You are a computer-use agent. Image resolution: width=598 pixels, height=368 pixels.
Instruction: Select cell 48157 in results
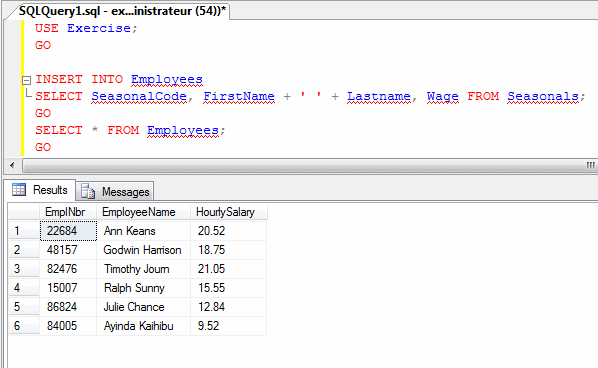coord(68,250)
